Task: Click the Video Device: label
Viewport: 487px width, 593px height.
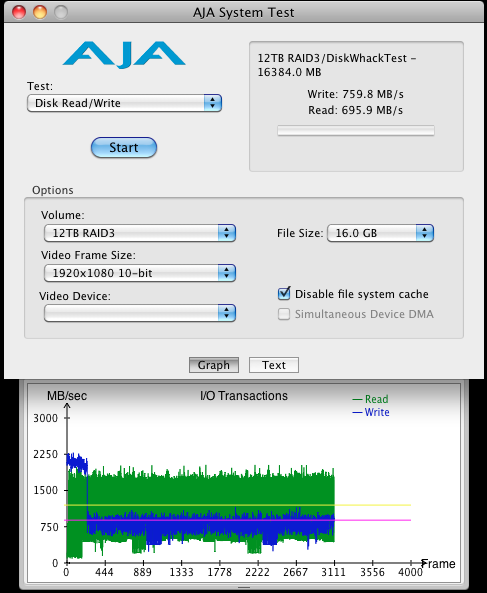Action: [x=75, y=296]
